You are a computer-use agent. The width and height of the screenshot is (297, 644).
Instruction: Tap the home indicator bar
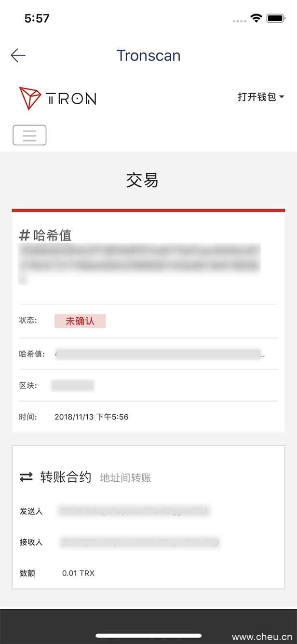pyautogui.click(x=148, y=635)
